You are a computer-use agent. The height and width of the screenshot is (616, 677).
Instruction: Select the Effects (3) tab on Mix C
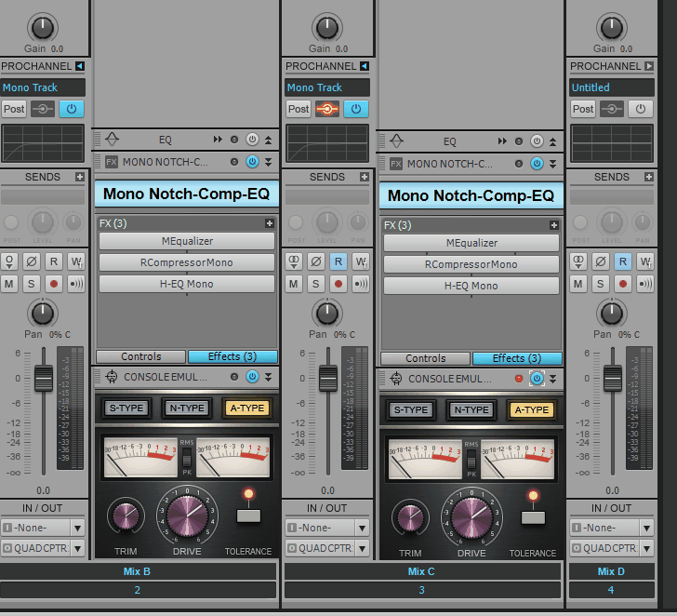click(x=517, y=357)
